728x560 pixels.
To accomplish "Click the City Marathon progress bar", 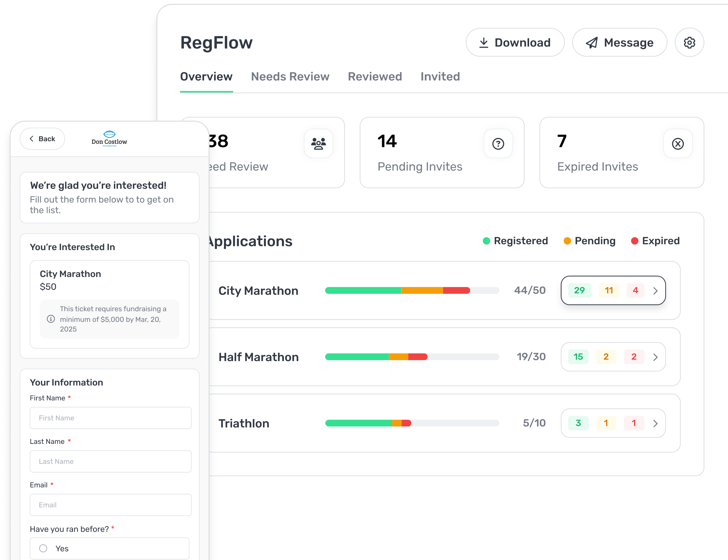I will 412,291.
